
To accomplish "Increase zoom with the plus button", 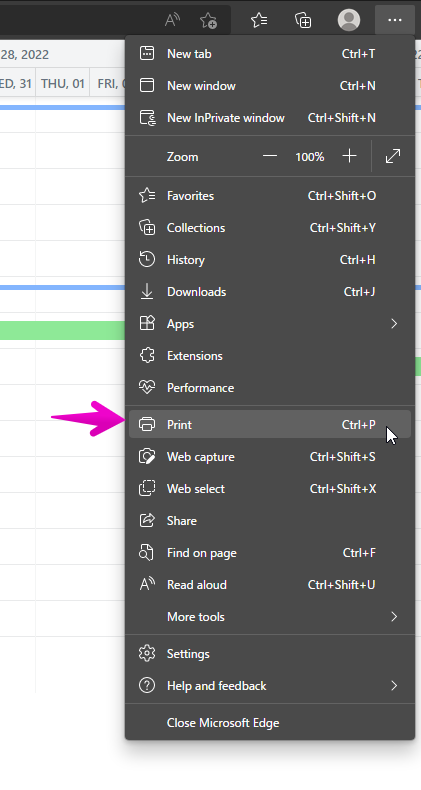I will pyautogui.click(x=349, y=156).
